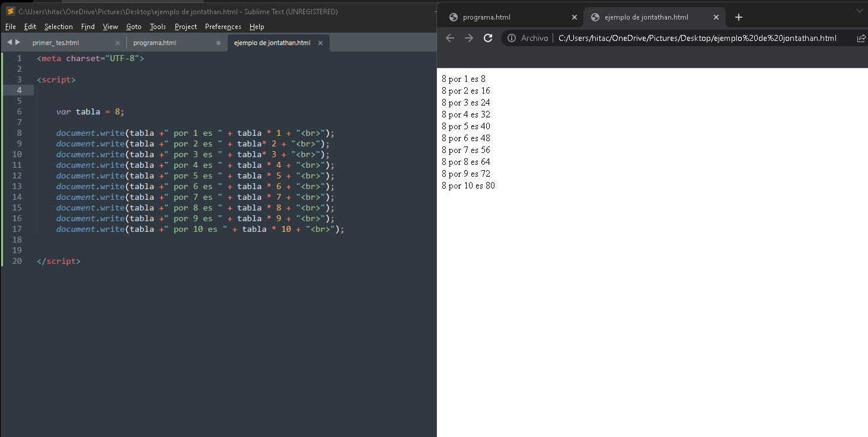Image resolution: width=868 pixels, height=437 pixels.
Task: Click the closing </script> tag in the editor
Action: pos(59,261)
